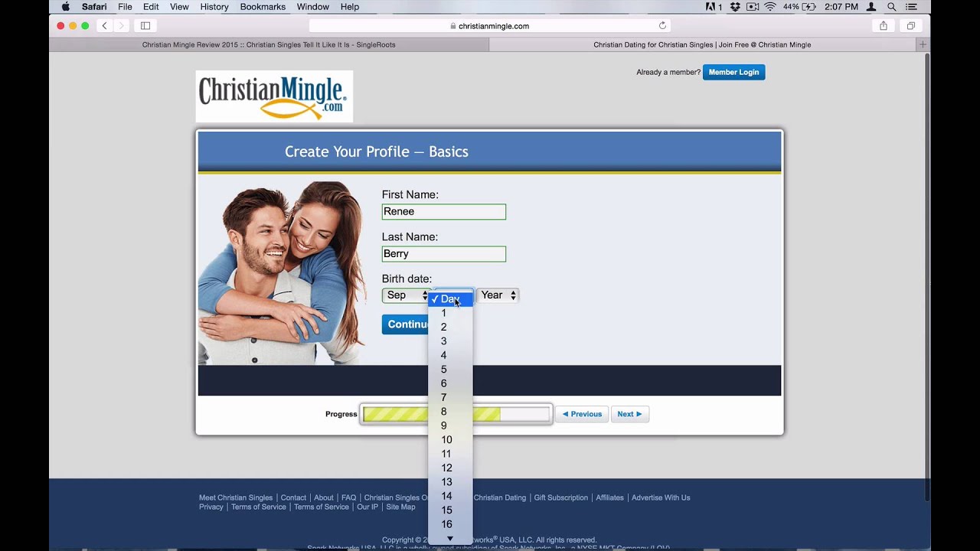
Task: Choose day 13 from the list
Action: 450,482
